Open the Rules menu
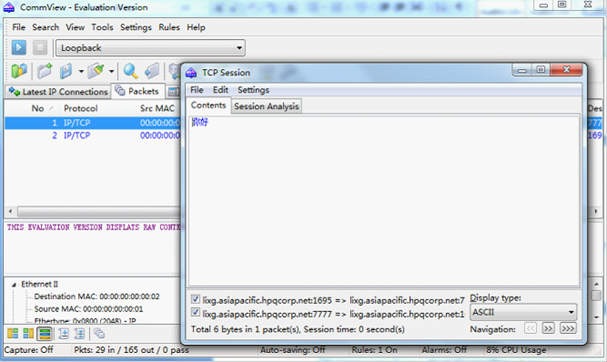This screenshot has height=362, width=607. coord(169,27)
